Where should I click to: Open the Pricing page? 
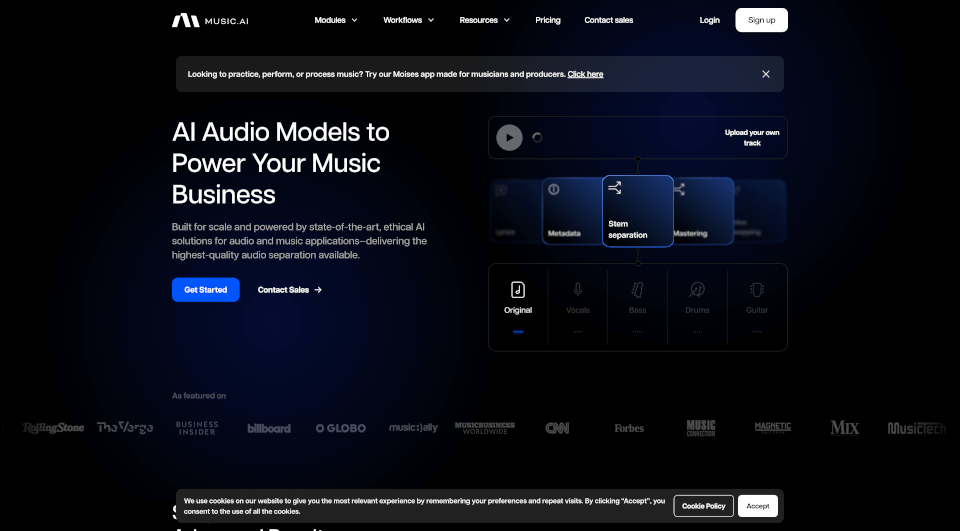click(548, 20)
